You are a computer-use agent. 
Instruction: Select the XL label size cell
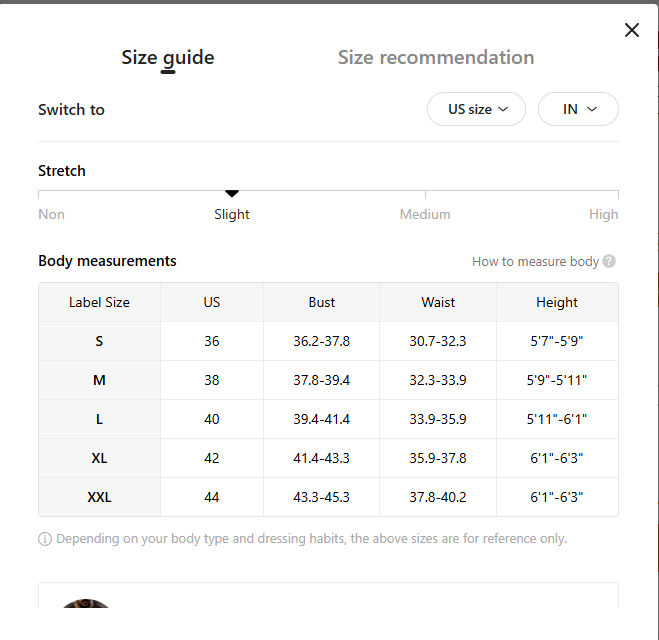click(x=99, y=458)
